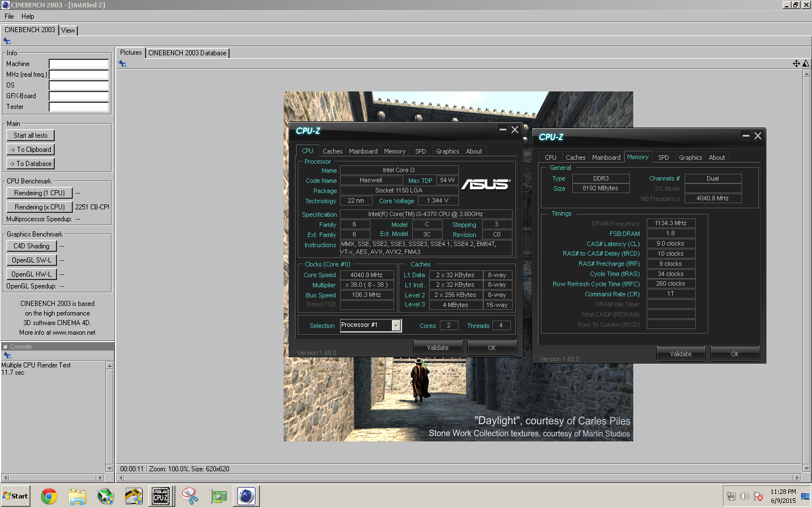Click the 8192 MBytes memory size value
This screenshot has width=812, height=508.
tap(601, 188)
